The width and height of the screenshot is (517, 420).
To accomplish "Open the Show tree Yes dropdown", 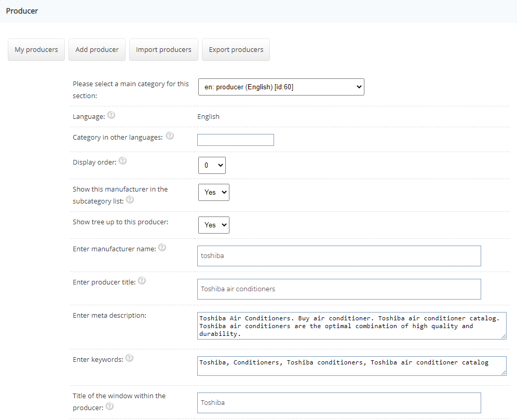I will (214, 225).
